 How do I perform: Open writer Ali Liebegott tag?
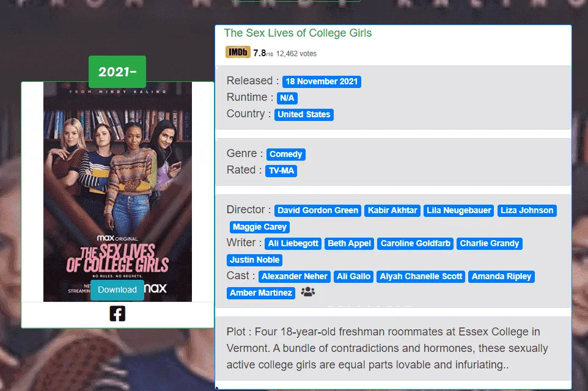[293, 243]
